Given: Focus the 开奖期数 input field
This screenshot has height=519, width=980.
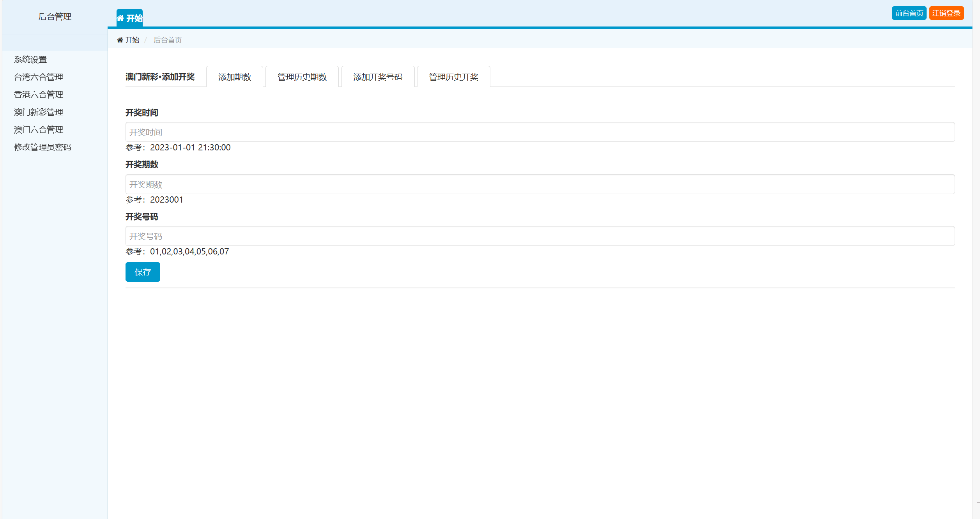Looking at the screenshot, I should [x=540, y=184].
